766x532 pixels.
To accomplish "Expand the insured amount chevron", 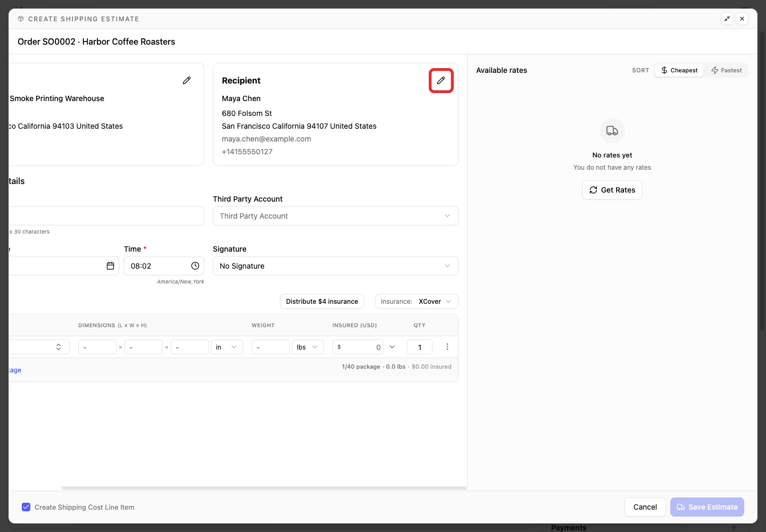I will click(x=392, y=347).
